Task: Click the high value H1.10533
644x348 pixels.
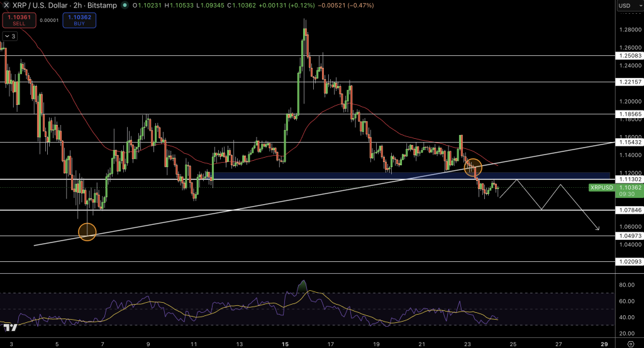Action: tap(179, 5)
